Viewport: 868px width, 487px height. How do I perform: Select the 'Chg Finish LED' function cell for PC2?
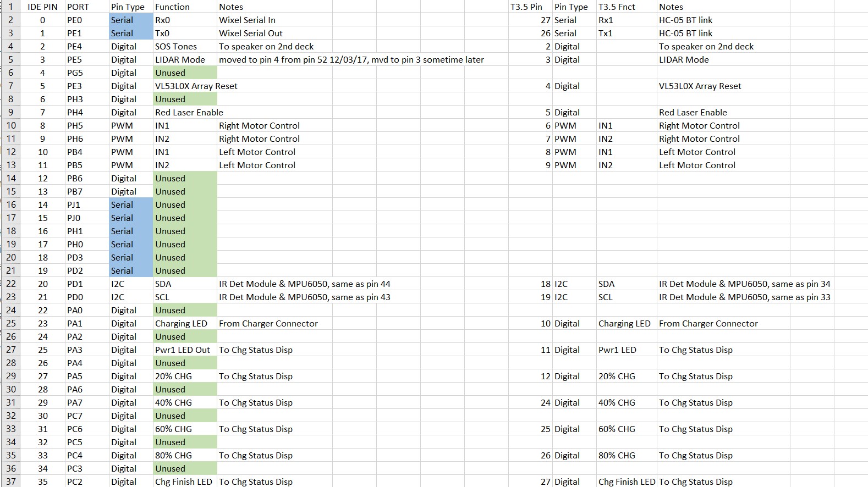pyautogui.click(x=185, y=482)
